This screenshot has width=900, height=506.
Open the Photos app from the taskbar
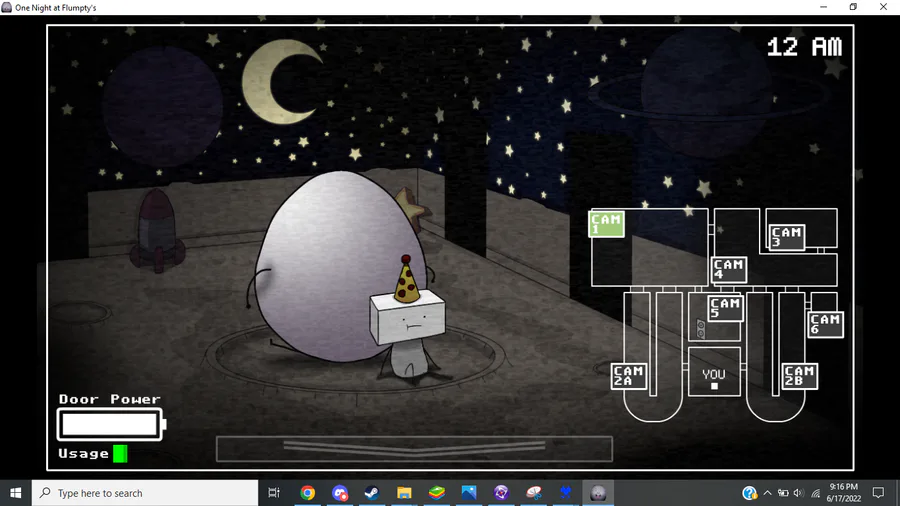(x=469, y=493)
